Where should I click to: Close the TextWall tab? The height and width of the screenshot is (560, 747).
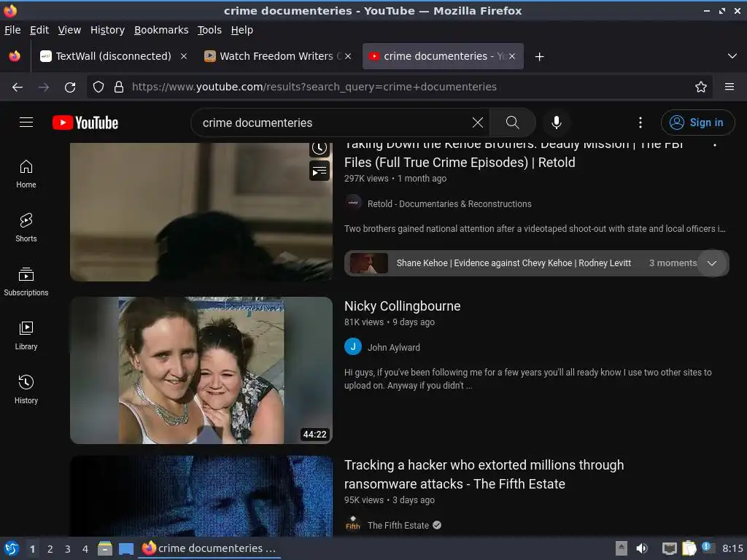(x=183, y=56)
